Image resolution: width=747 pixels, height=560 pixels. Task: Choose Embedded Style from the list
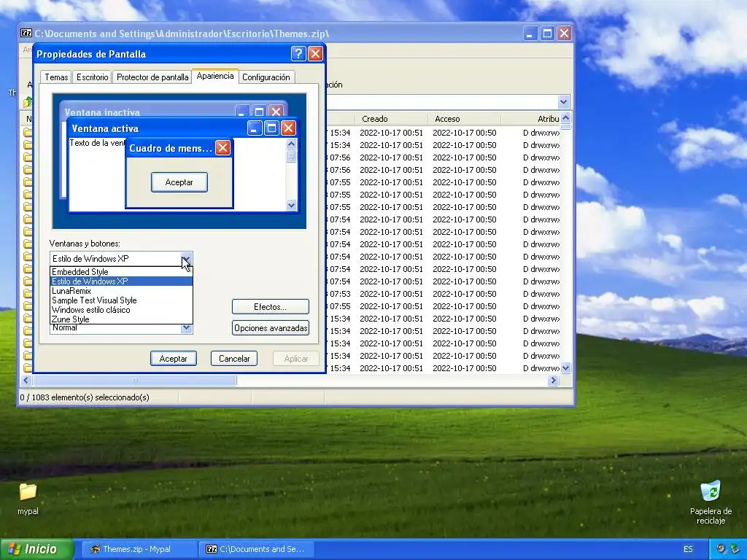[x=121, y=272]
